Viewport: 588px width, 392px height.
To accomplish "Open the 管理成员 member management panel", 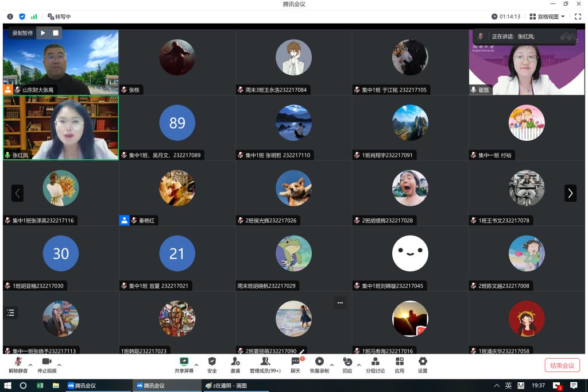I will (x=265, y=364).
